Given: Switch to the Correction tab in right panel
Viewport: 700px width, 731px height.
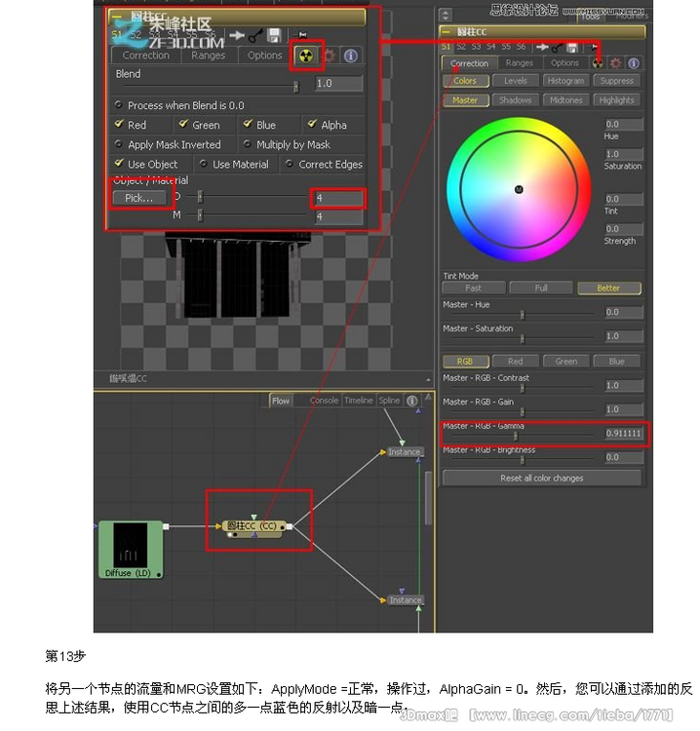Looking at the screenshot, I should pyautogui.click(x=469, y=63).
